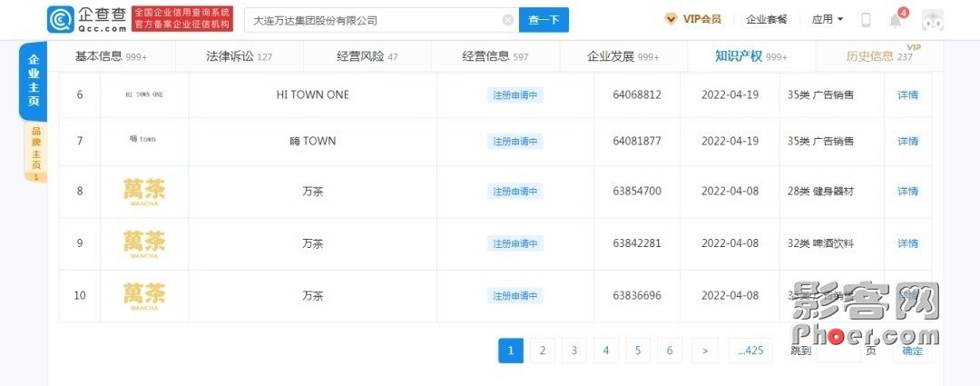Open notifications bell icon
980x386 pixels.
(x=896, y=21)
